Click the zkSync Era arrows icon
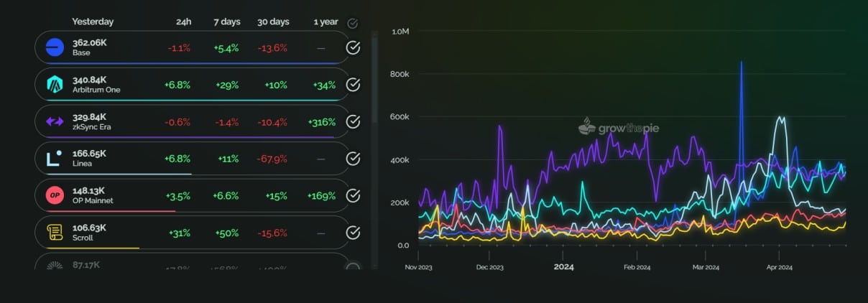The image size is (868, 303). 55,121
